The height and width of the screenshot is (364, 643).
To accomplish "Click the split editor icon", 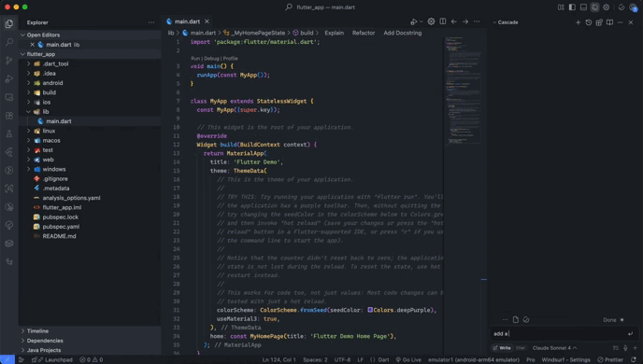I will 442,21.
